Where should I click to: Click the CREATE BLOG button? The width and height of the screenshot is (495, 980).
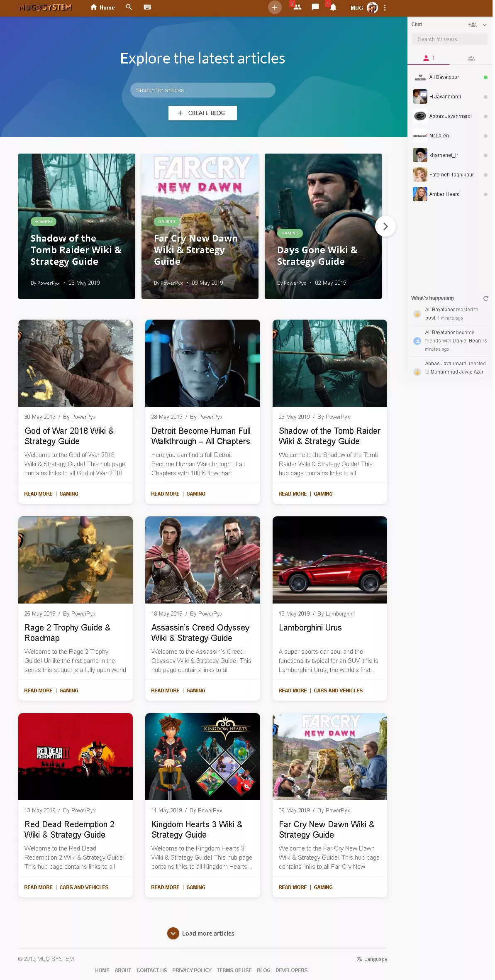click(202, 113)
